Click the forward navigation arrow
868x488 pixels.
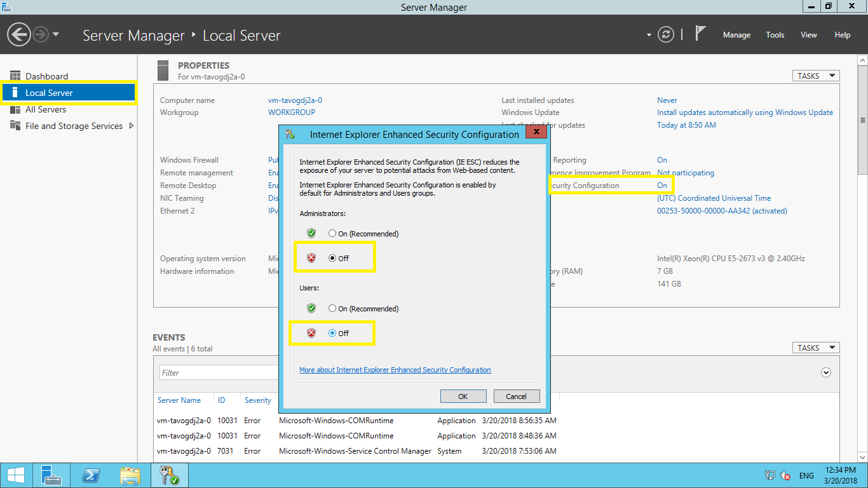point(41,34)
